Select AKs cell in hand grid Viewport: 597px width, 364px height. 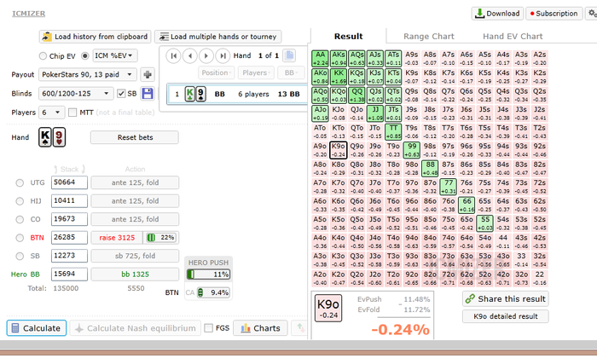click(339, 59)
